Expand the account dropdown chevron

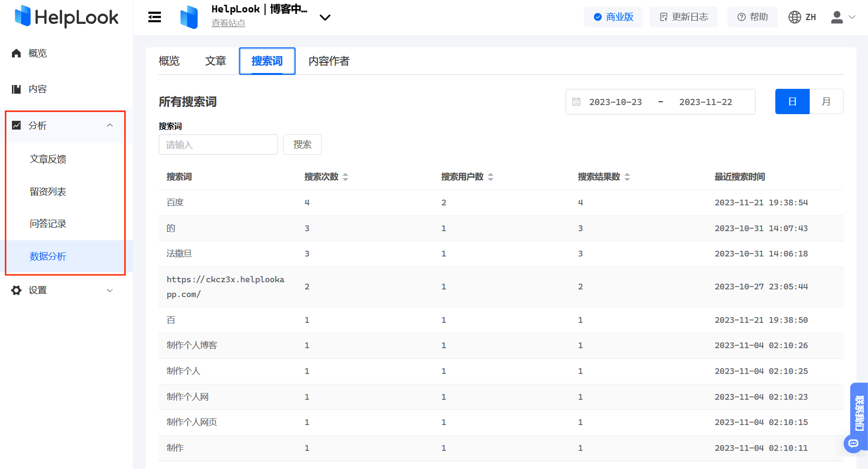pyautogui.click(x=852, y=17)
